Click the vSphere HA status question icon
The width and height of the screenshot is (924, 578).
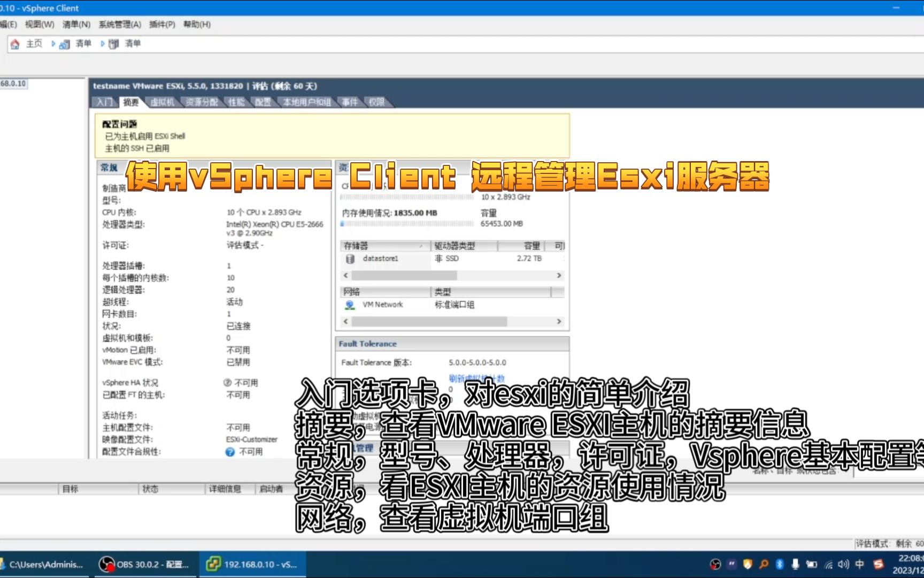(x=227, y=383)
